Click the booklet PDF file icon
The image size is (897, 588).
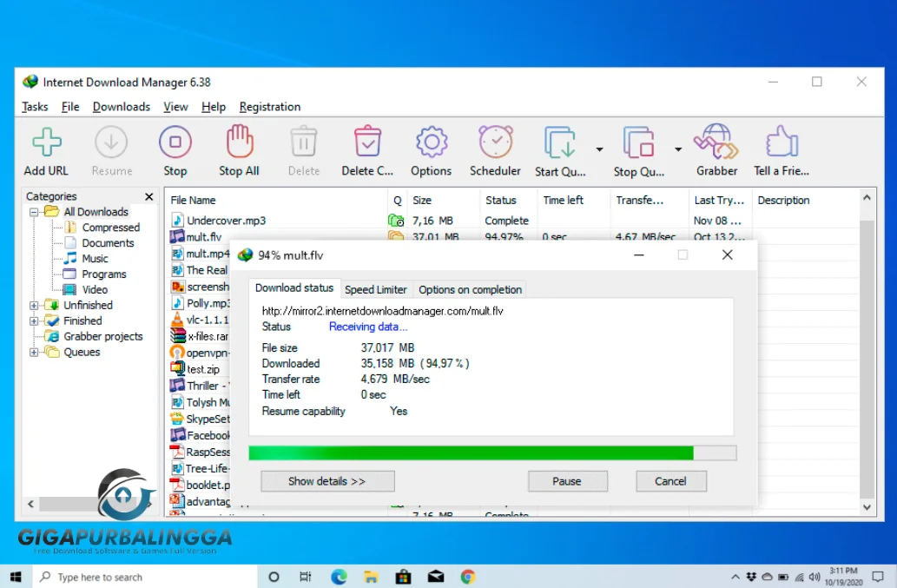(x=177, y=485)
